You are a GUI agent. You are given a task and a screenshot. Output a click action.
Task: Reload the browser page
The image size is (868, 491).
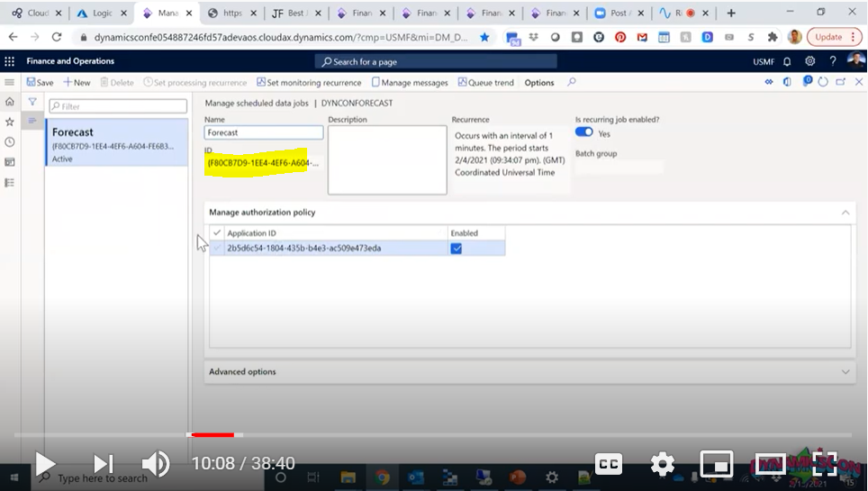(57, 37)
